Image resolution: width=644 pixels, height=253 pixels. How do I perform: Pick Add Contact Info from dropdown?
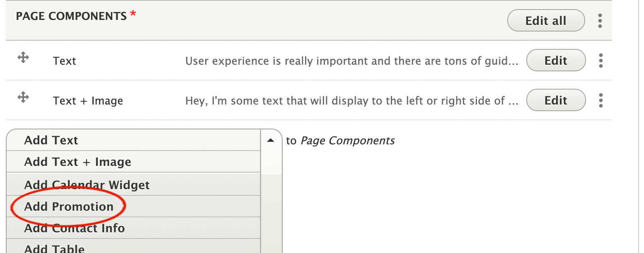tap(133, 228)
